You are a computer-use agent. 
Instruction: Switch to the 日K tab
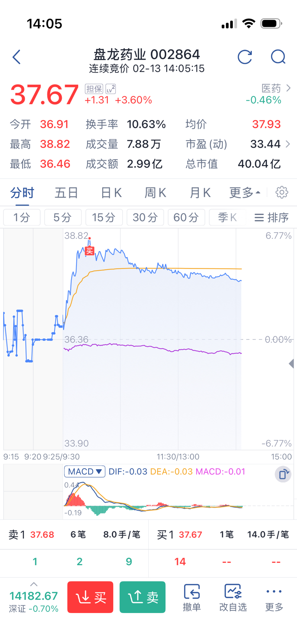point(111,192)
